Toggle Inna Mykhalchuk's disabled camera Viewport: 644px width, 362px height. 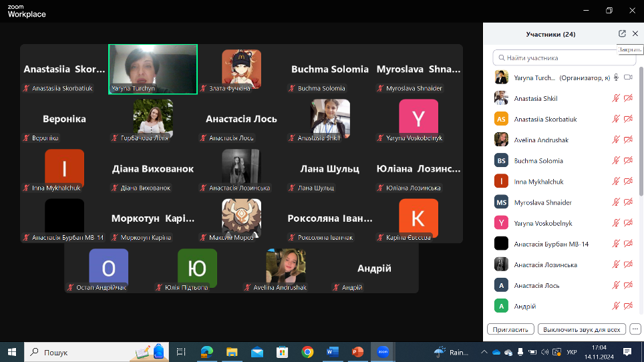[x=628, y=181]
